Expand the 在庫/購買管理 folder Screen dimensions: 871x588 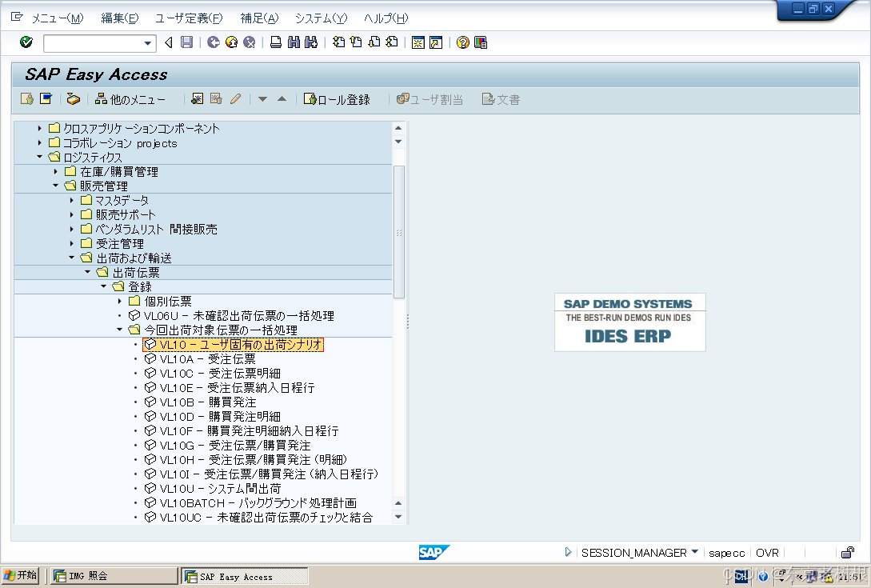click(55, 172)
